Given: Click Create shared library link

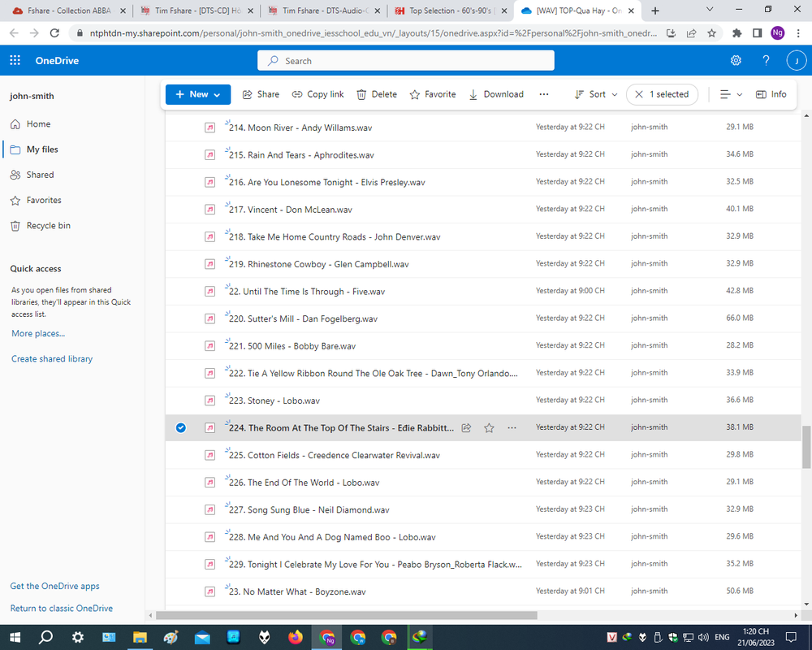Looking at the screenshot, I should point(52,358).
